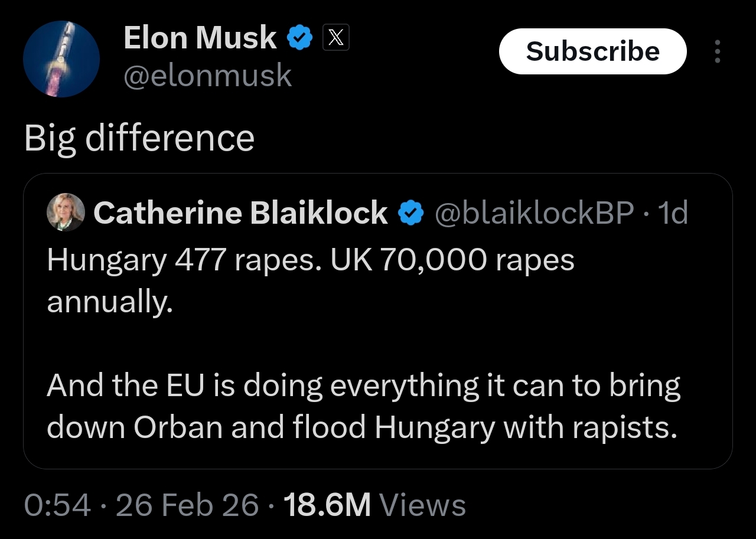
Task: Select the "Big difference" post text
Action: 139,138
